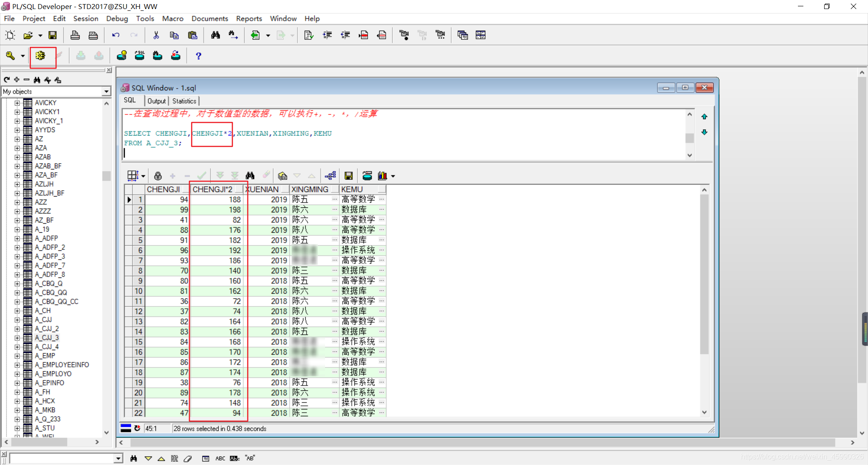Open the dropdown arrow next to Open folder
Viewport: 868px width, 465px height.
coord(40,35)
